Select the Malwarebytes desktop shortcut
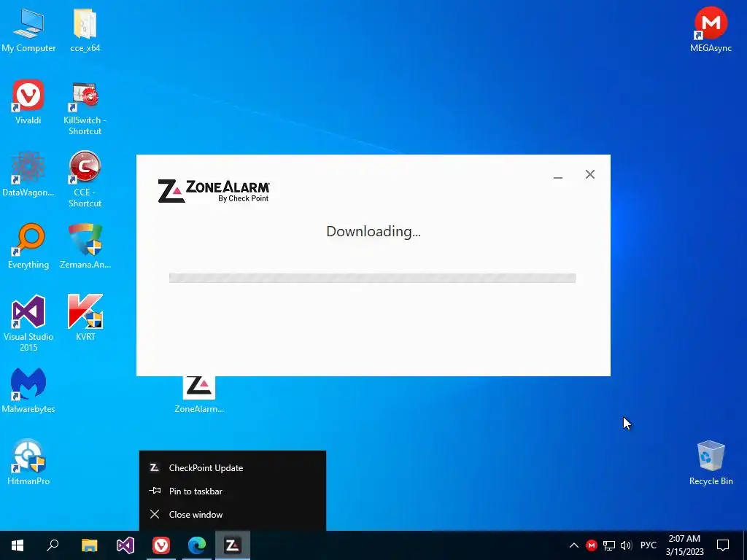Screen dimensions: 747x560 click(x=28, y=391)
